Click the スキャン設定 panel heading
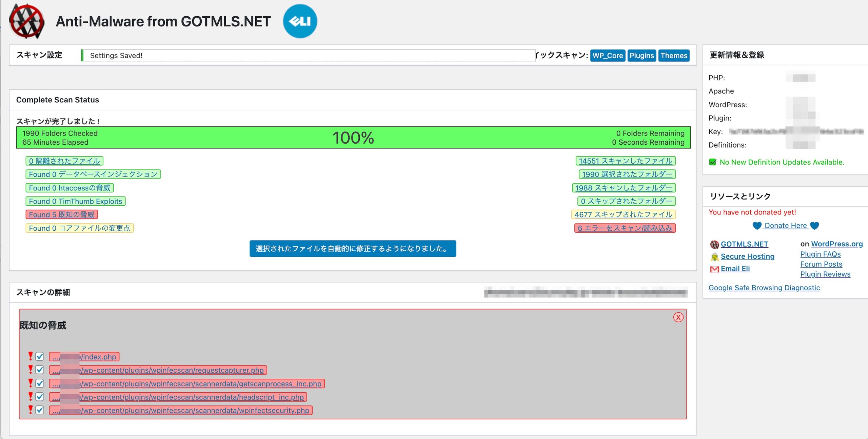This screenshot has width=868, height=439. click(x=39, y=55)
